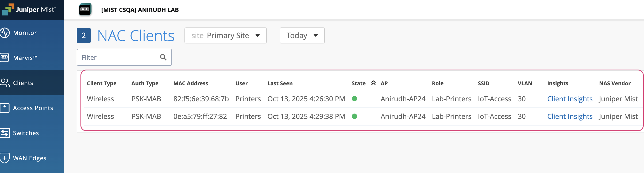The width and height of the screenshot is (644, 173).
Task: Click the Marvis sidebar icon
Action: [x=5, y=57]
